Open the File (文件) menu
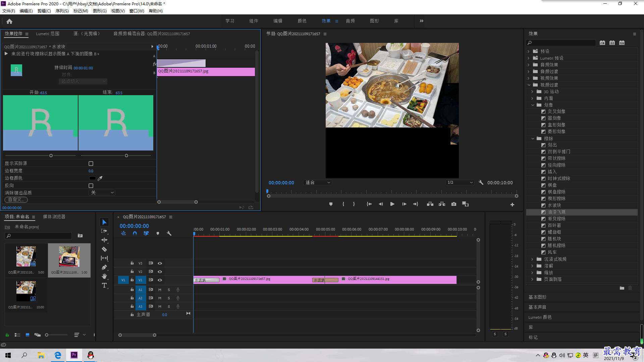 [8, 11]
